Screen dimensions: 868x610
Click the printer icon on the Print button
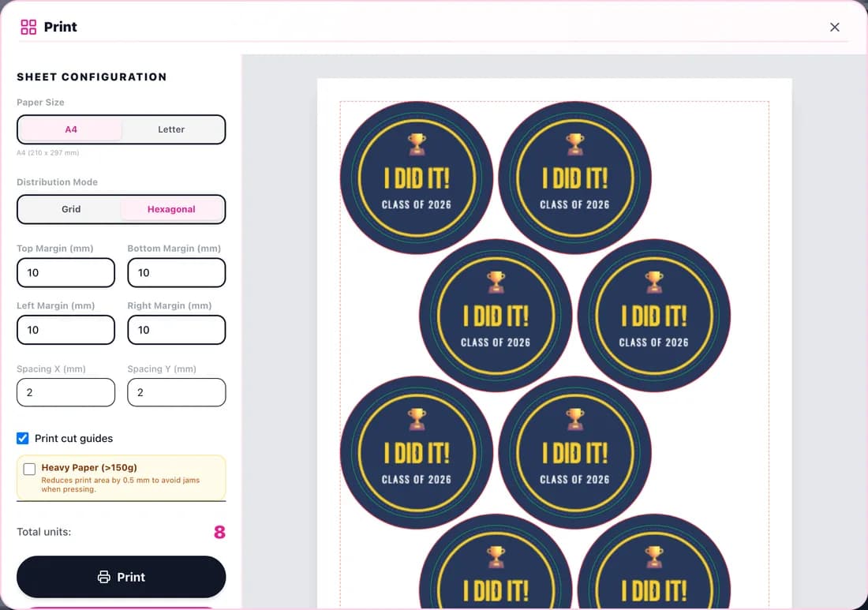coord(103,577)
